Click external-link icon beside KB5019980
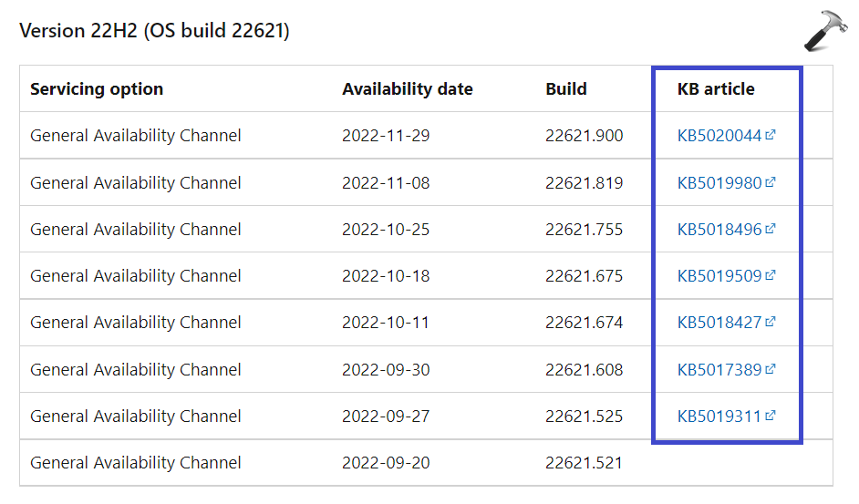The image size is (859, 504). point(771,181)
